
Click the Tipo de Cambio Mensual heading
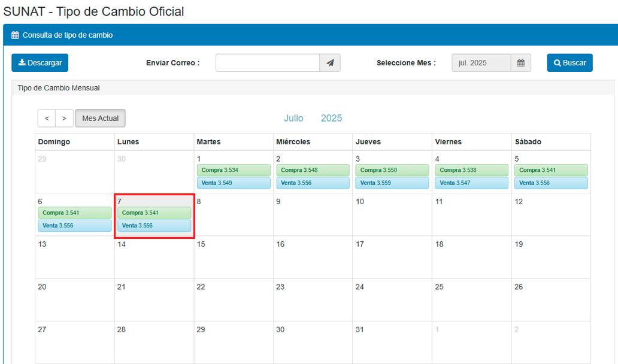pyautogui.click(x=58, y=88)
